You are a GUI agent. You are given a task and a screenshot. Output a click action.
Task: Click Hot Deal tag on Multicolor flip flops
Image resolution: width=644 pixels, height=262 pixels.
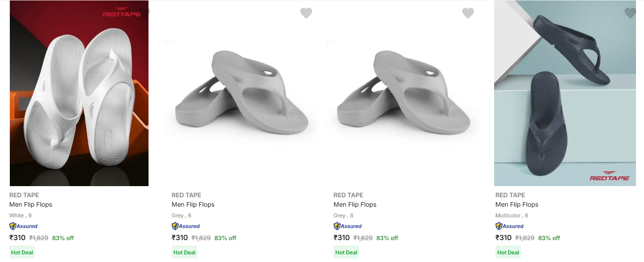[508, 253]
